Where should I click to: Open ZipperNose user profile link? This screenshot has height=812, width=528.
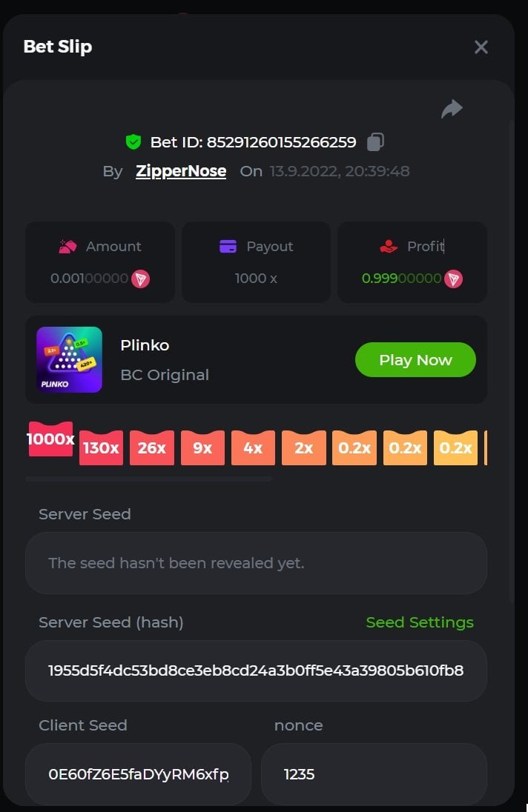181,171
